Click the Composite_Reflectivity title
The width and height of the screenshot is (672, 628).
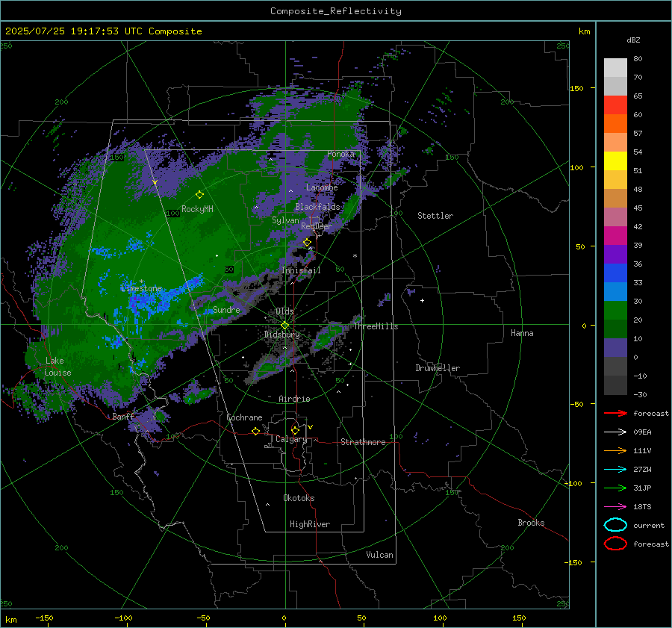tap(336, 11)
